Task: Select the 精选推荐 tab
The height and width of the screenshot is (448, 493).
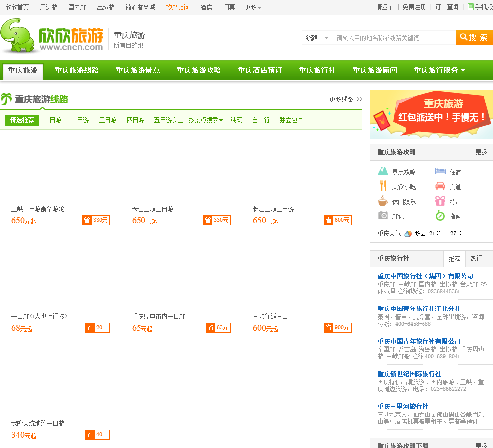Action: click(22, 120)
